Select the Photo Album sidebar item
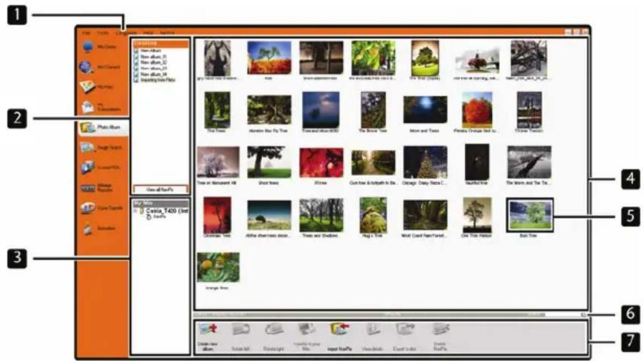Image resolution: width=644 pixels, height=361 pixels. pyautogui.click(x=103, y=127)
